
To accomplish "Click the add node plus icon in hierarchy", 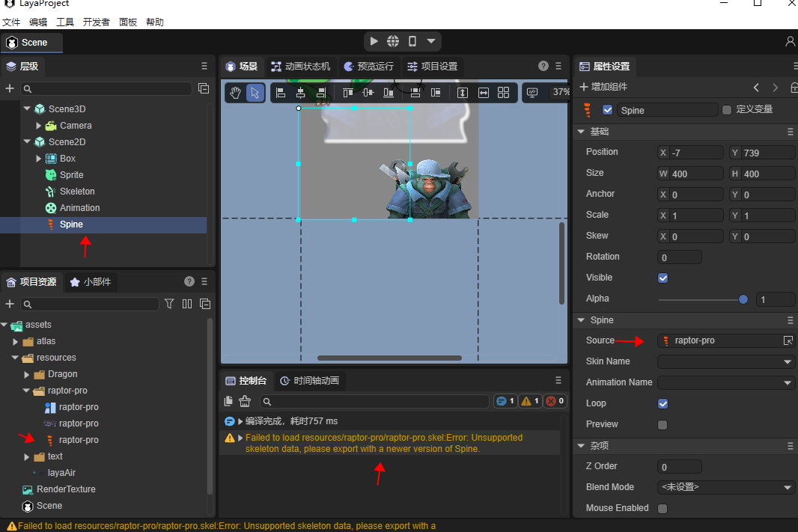I will (10, 88).
